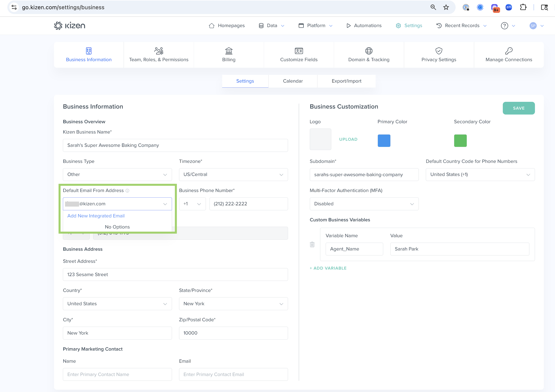
Task: Click Add New Integrated Email link
Action: [96, 216]
